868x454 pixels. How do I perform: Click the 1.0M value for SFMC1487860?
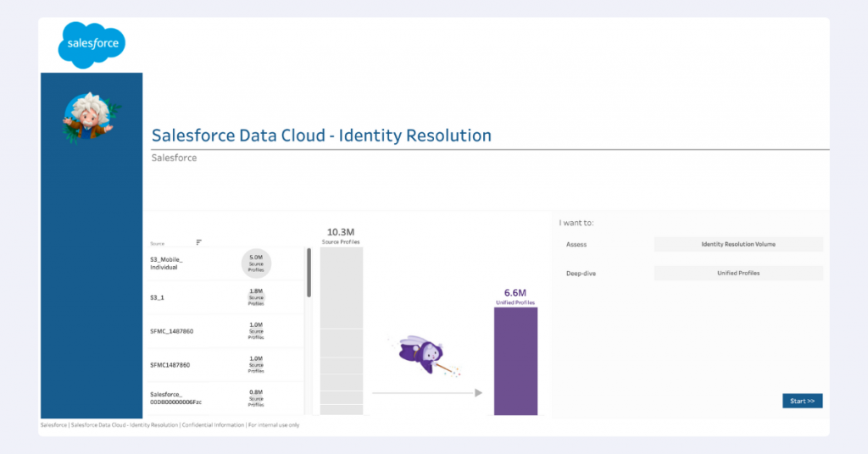point(256,364)
